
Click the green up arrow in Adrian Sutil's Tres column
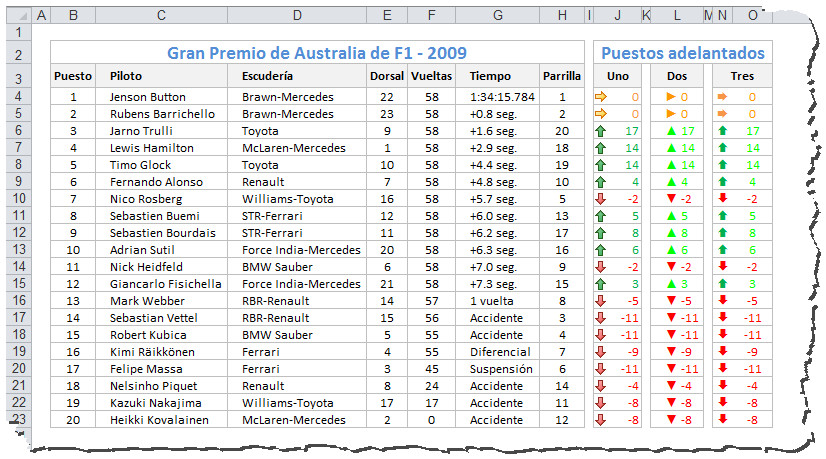tap(722, 250)
